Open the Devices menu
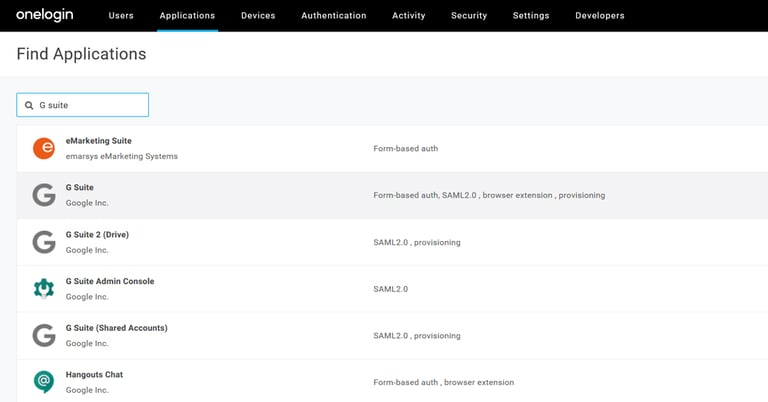768x402 pixels. click(258, 16)
